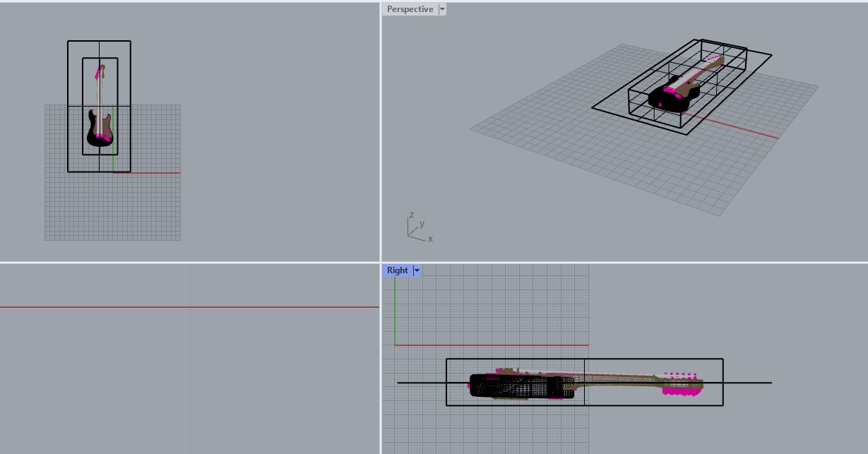Select the guitar headstock in Right viewport
Image resolution: width=868 pixels, height=454 pixels.
pos(682,383)
